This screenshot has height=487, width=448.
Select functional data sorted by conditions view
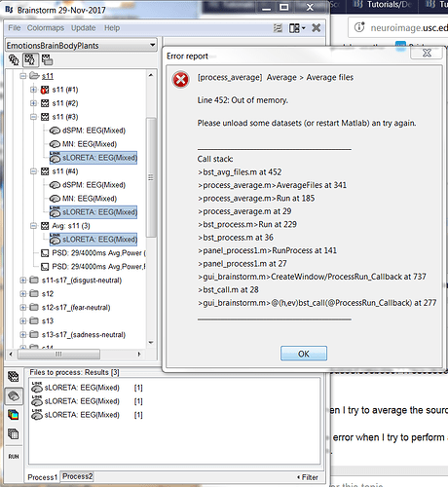[x=47, y=59]
